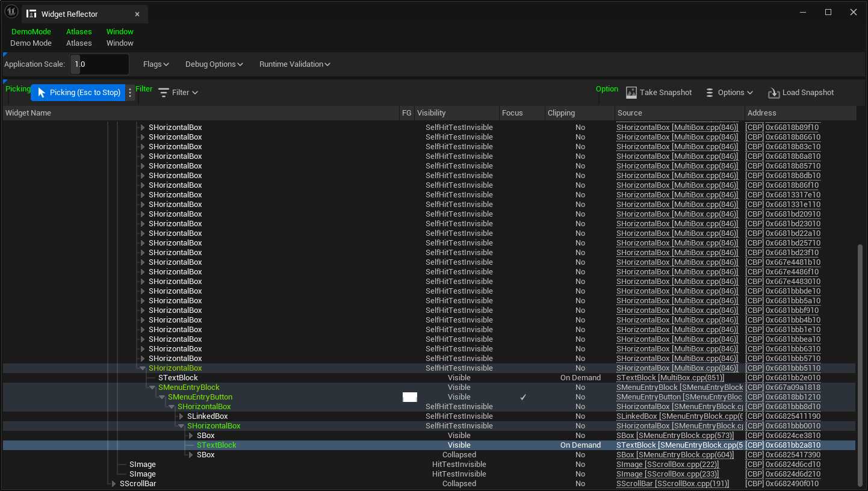Click the Load Snapshot icon
Viewport: 868px width, 491px height.
pos(773,93)
